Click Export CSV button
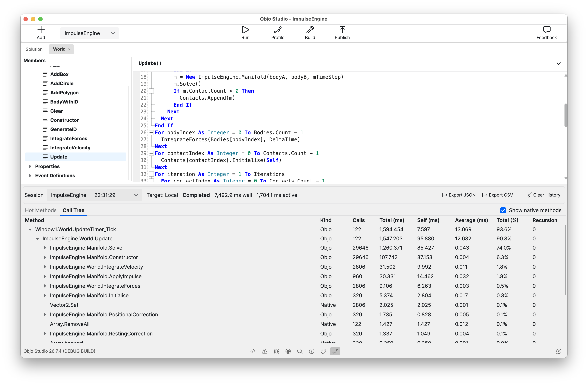Viewport: 588px width, 385px height. click(498, 195)
